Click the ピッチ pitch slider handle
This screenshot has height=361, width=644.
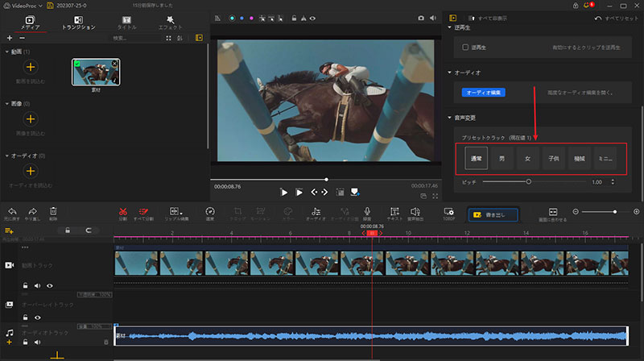(529, 181)
